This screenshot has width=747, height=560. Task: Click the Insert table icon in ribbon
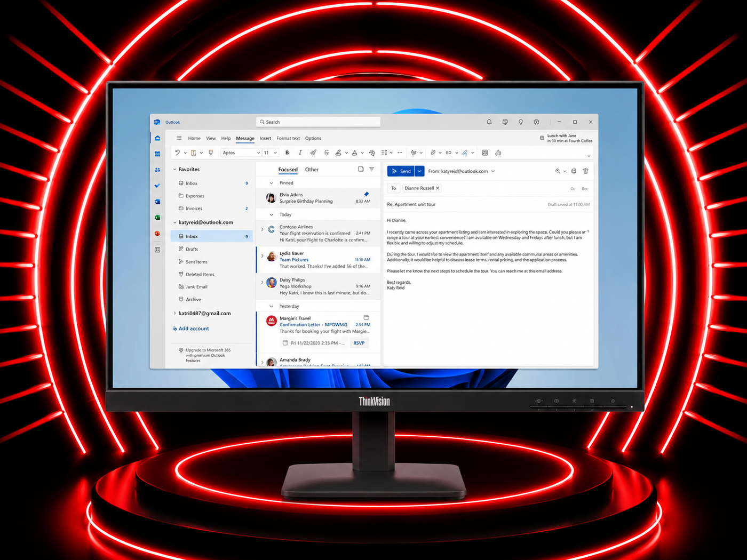pos(485,153)
